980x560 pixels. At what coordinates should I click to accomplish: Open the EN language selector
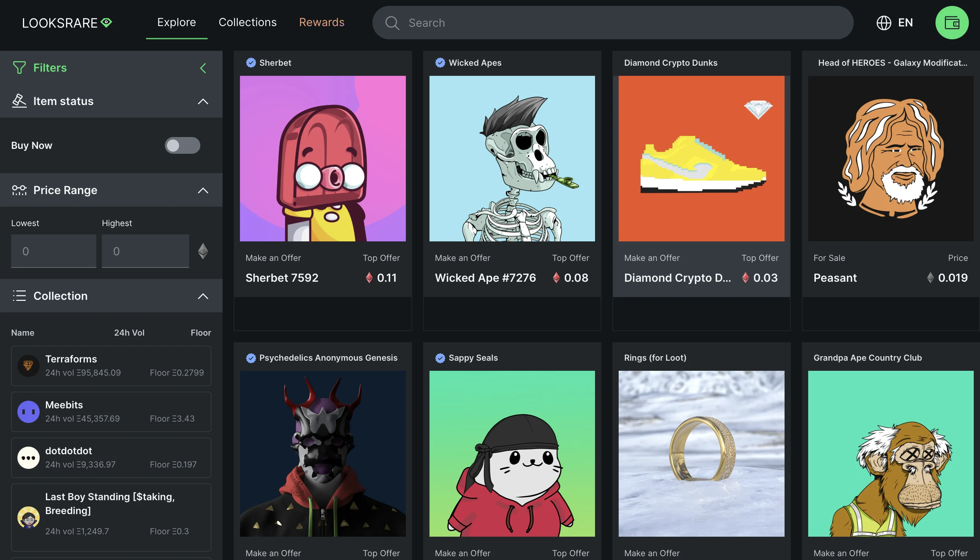tap(894, 23)
